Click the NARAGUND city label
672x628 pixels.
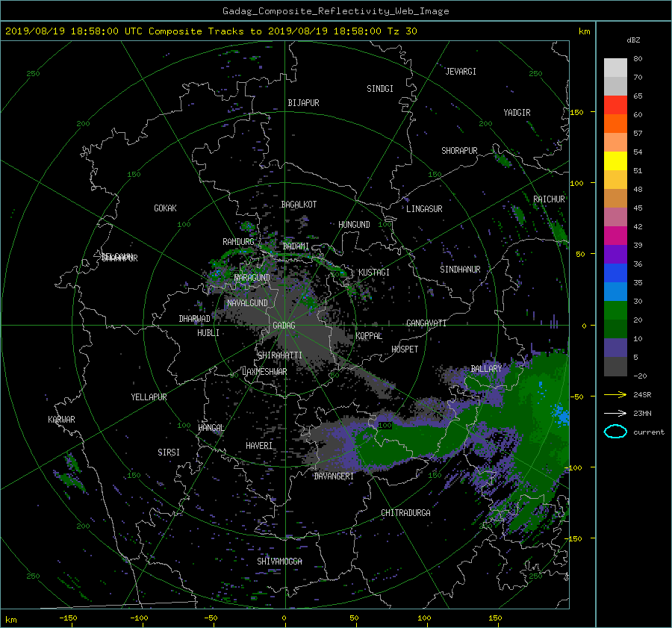coord(252,277)
